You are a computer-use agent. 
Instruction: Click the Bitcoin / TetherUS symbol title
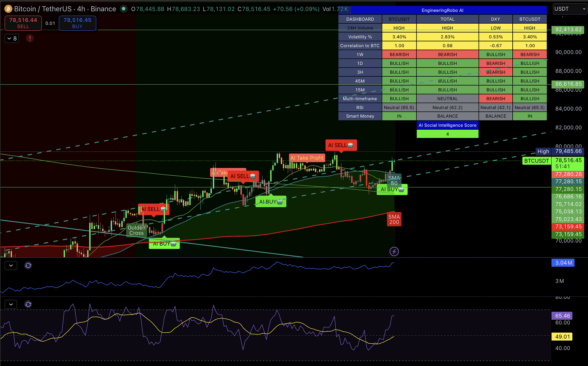[65, 9]
